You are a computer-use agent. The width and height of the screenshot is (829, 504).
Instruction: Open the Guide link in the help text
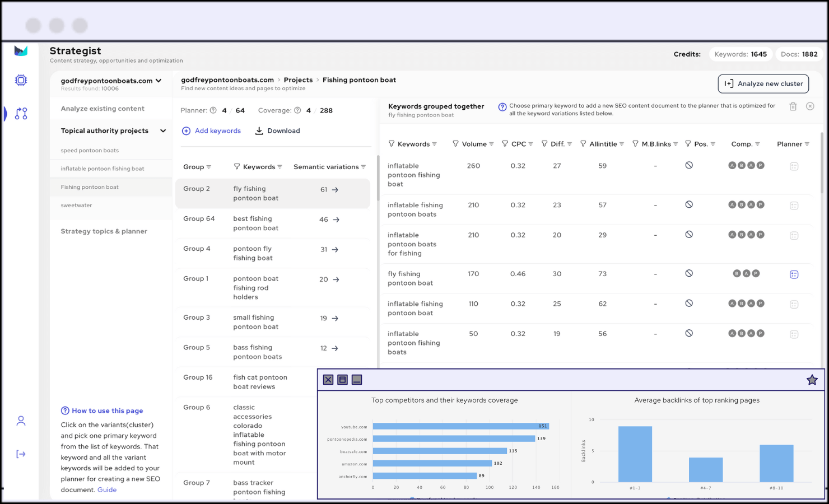[x=107, y=489]
